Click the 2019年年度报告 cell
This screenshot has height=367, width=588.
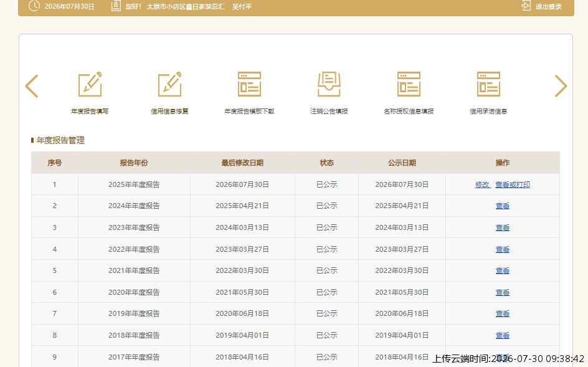134,313
